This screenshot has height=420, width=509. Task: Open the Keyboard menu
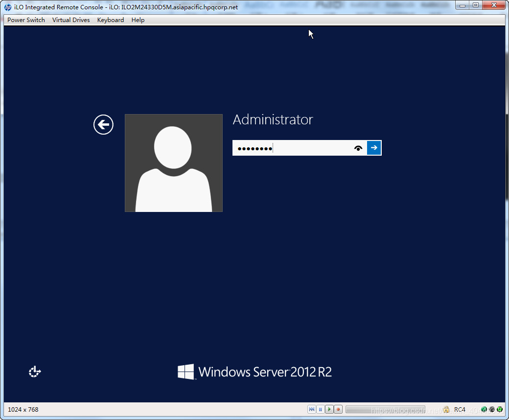tap(111, 20)
